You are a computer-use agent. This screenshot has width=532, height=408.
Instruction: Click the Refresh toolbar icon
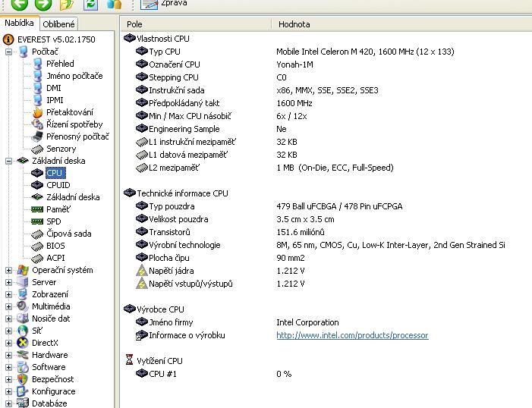(91, 5)
